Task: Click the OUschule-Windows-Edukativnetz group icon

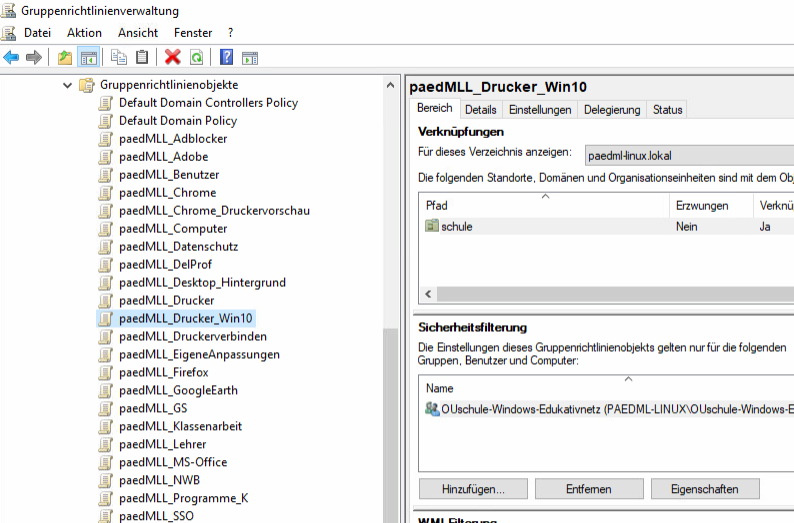Action: click(432, 409)
